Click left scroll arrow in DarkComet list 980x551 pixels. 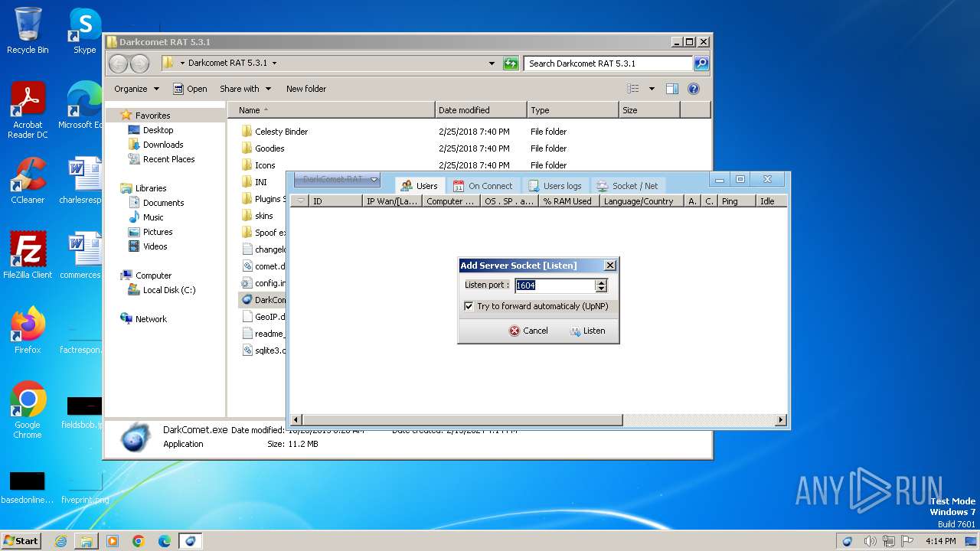(296, 420)
